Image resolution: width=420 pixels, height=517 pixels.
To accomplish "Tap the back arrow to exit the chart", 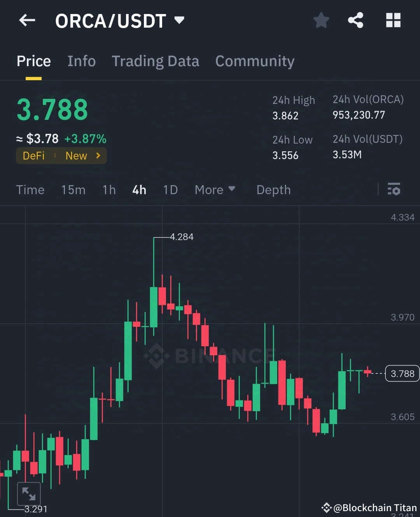I will [x=26, y=21].
